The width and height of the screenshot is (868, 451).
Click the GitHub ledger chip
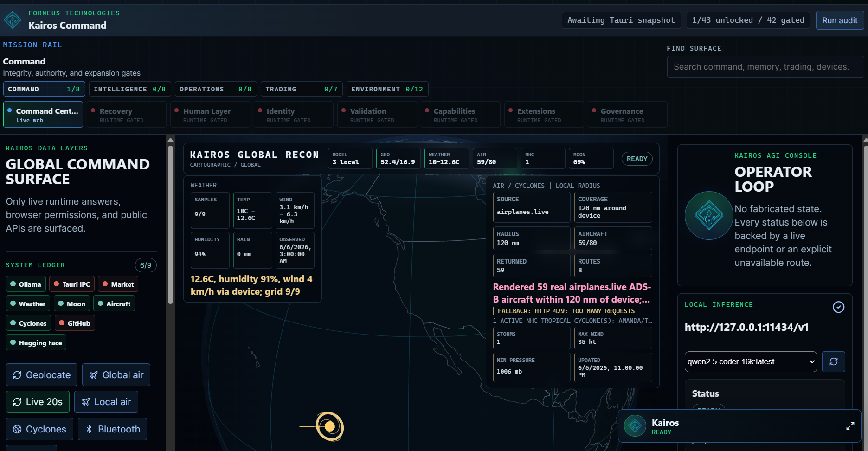(75, 323)
